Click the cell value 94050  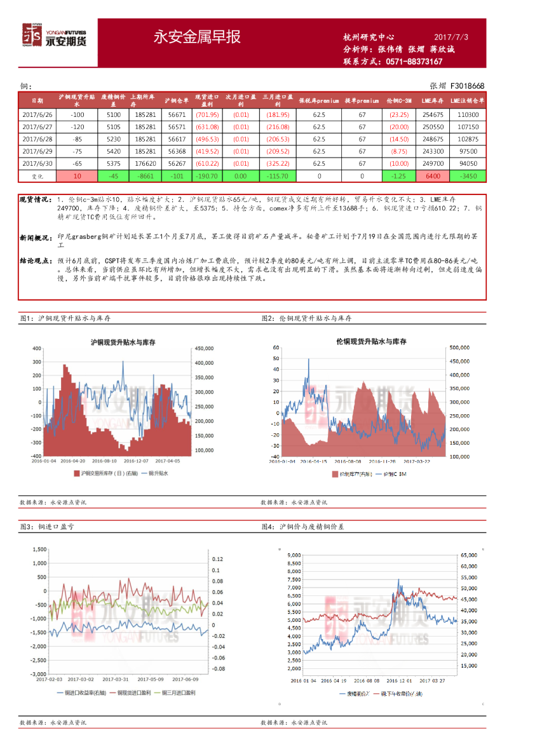(x=468, y=163)
